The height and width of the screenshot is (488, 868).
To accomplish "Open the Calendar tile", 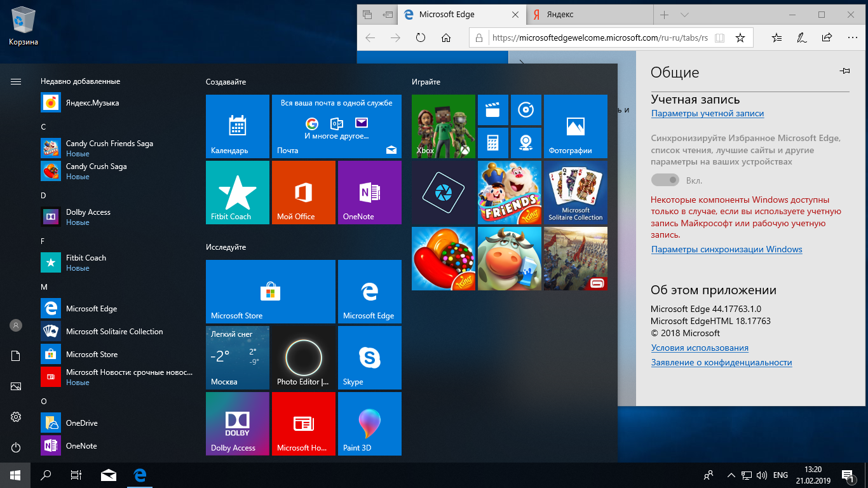I will click(238, 126).
